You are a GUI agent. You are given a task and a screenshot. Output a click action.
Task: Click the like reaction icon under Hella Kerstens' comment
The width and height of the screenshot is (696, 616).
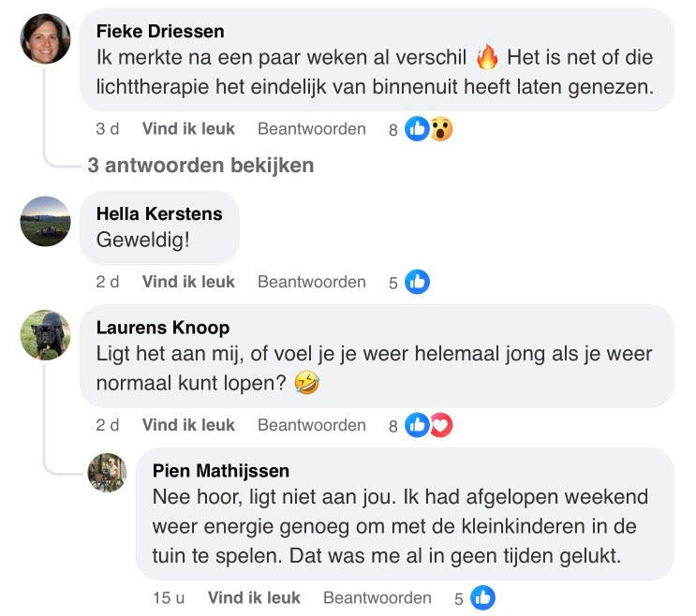point(417,282)
